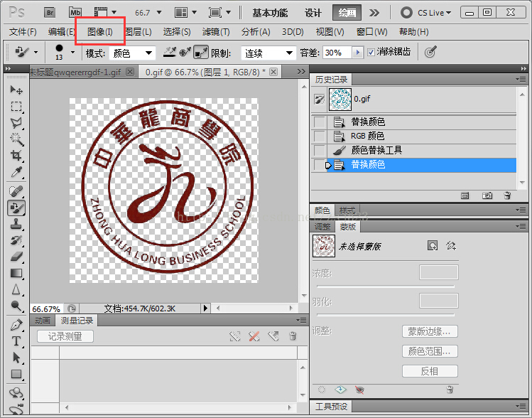
Task: Switch to the 设计 workspace
Action: click(313, 13)
